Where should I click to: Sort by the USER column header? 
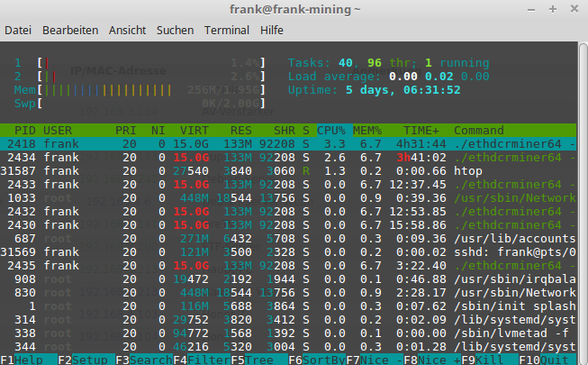coord(58,131)
